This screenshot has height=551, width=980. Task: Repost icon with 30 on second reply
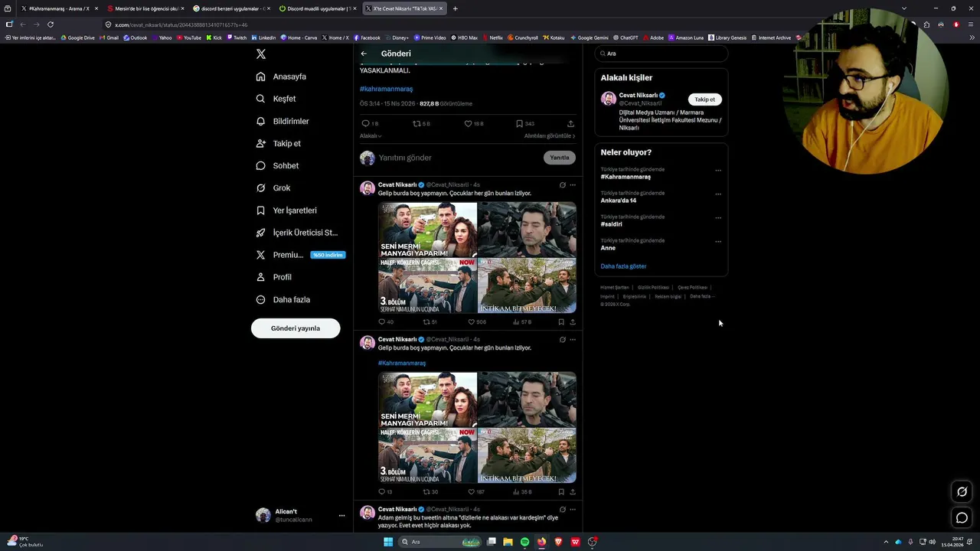(426, 492)
